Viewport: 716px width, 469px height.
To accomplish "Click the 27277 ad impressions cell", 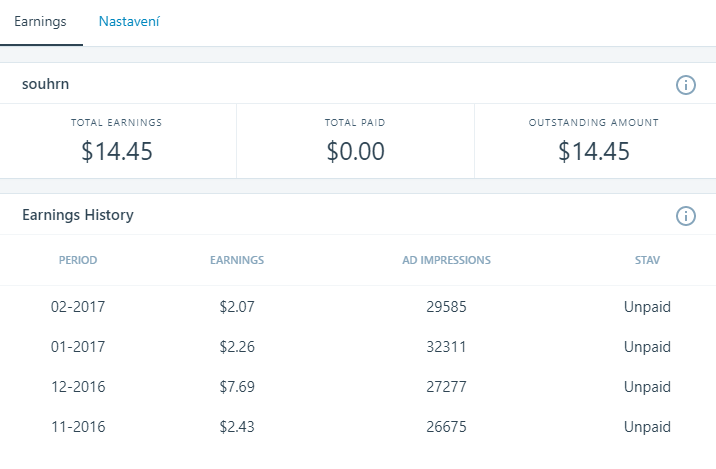I will [x=446, y=387].
